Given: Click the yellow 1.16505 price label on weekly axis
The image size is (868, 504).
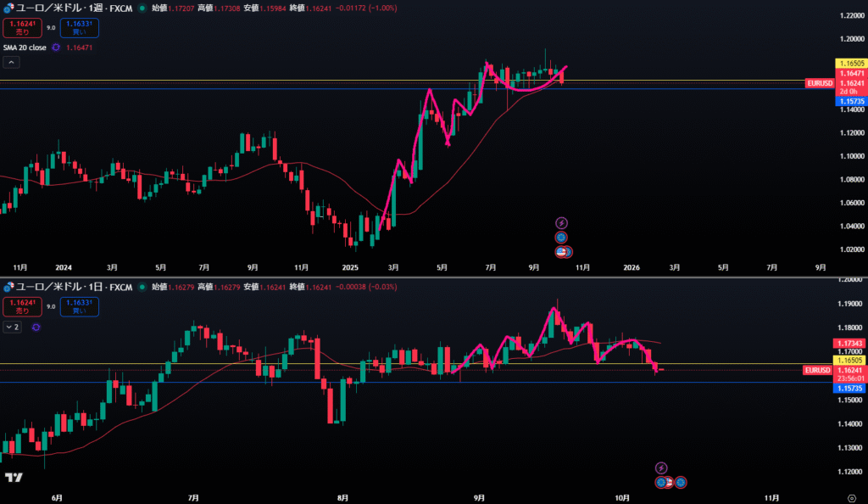Looking at the screenshot, I should click(x=851, y=64).
